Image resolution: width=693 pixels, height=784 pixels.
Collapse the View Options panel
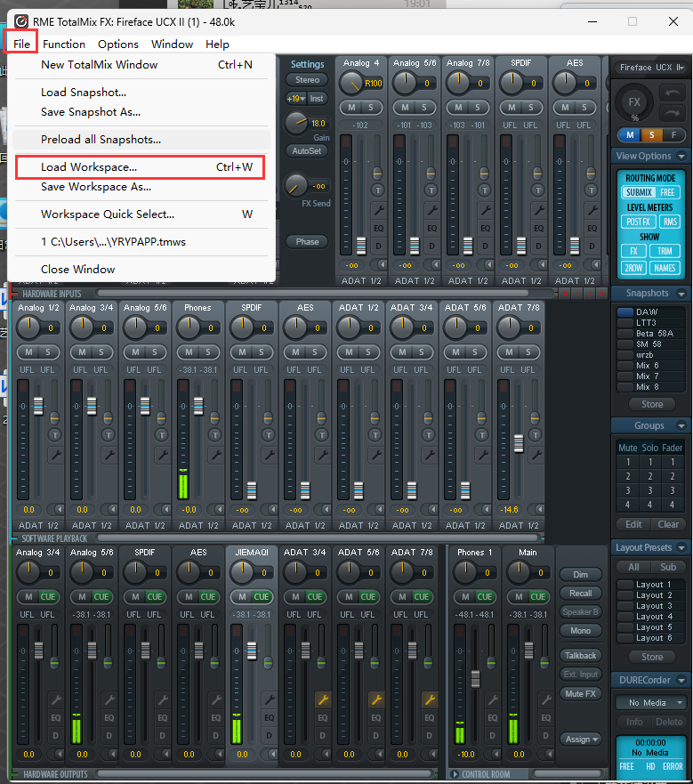click(681, 156)
